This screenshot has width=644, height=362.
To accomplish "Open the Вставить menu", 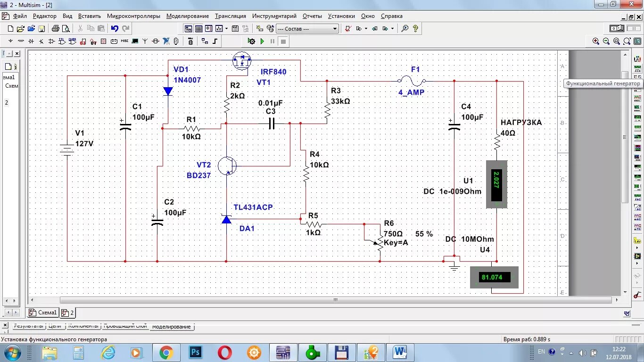I will coord(90,16).
